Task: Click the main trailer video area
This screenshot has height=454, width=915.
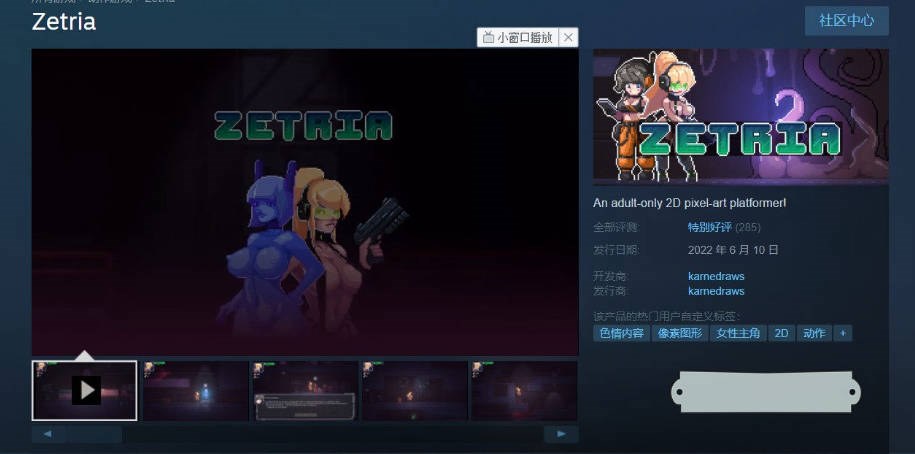Action: click(x=305, y=202)
